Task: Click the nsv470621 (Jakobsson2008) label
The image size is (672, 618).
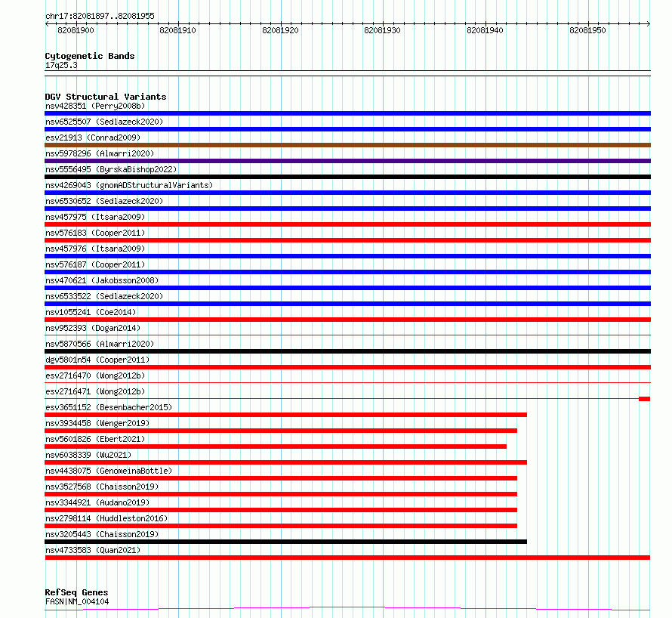Action: [102, 280]
